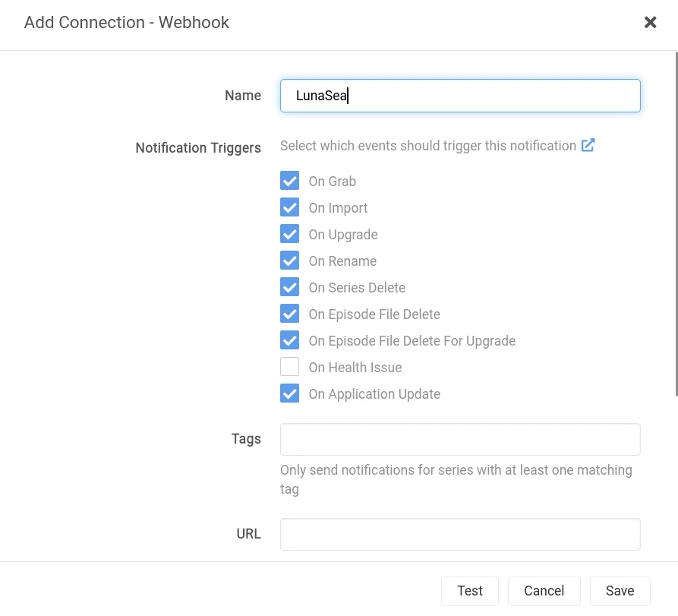Uncheck On Application Update trigger
Screen dimensions: 678x616
(289, 394)
